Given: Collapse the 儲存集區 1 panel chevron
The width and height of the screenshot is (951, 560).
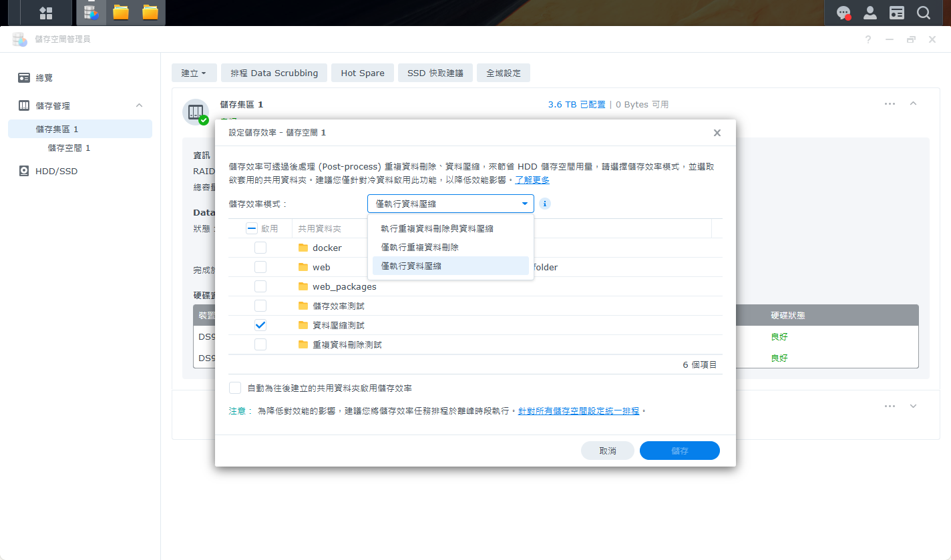Looking at the screenshot, I should (x=913, y=103).
